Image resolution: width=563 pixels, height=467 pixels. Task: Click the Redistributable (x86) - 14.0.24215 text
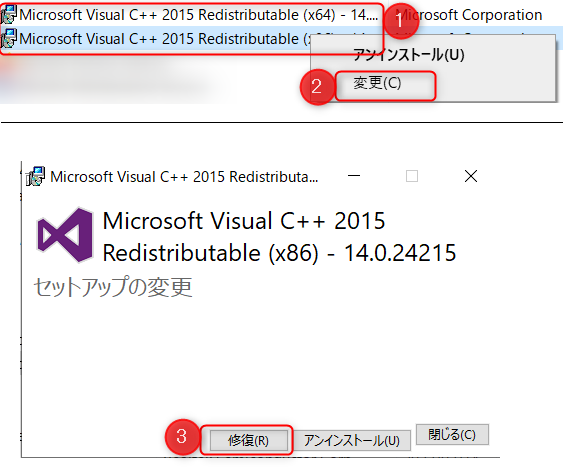(x=279, y=252)
